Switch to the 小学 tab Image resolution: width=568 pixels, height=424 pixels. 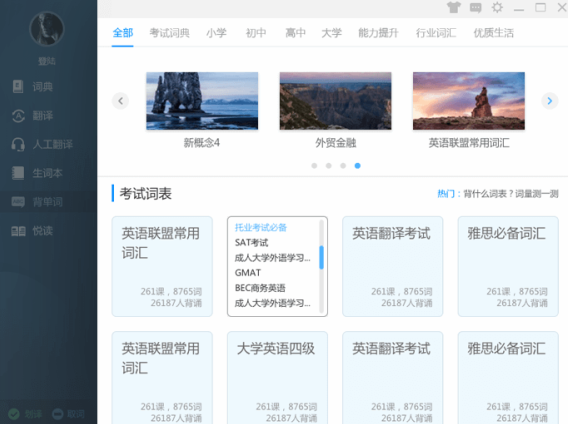pyautogui.click(x=216, y=33)
